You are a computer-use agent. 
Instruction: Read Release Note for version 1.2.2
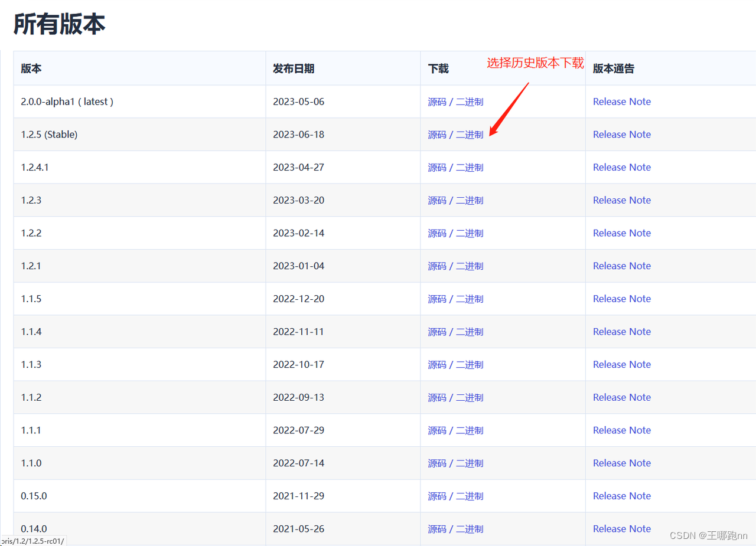(x=622, y=233)
